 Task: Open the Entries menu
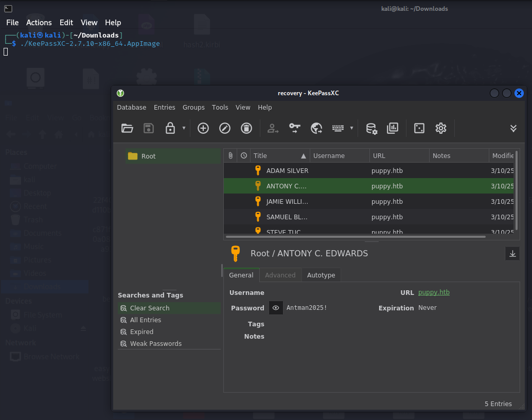165,108
